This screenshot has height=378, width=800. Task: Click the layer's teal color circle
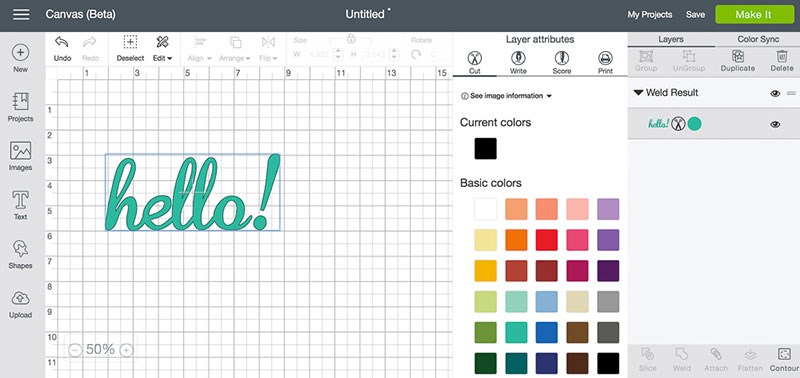pos(694,123)
